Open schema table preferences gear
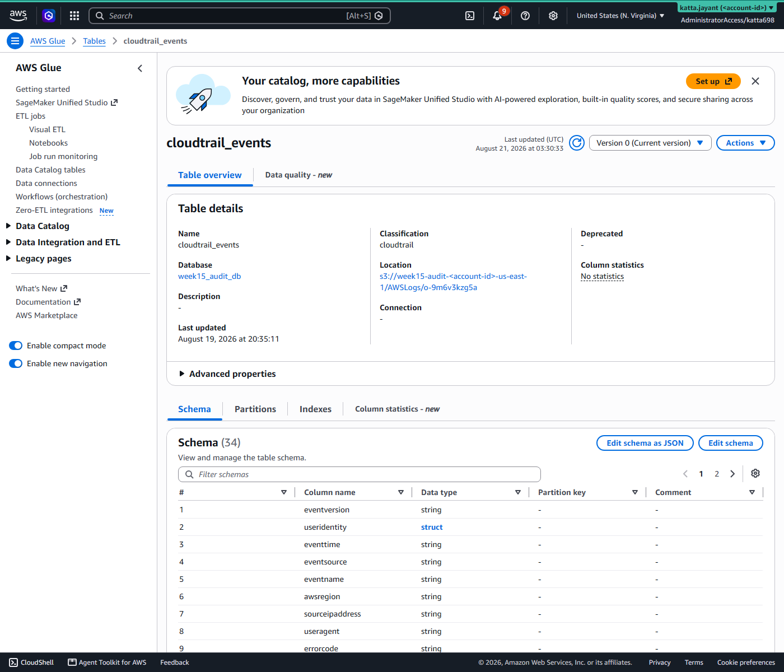This screenshot has width=784, height=672. tap(755, 473)
